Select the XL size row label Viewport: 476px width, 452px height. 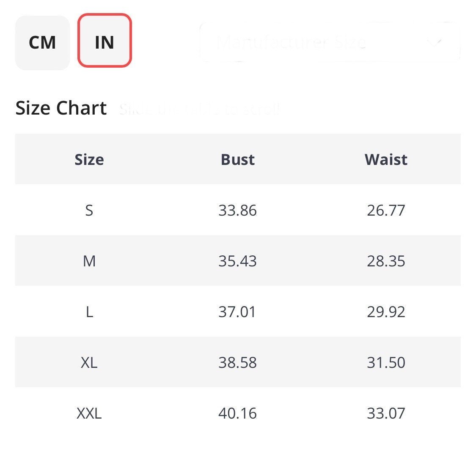tap(89, 362)
